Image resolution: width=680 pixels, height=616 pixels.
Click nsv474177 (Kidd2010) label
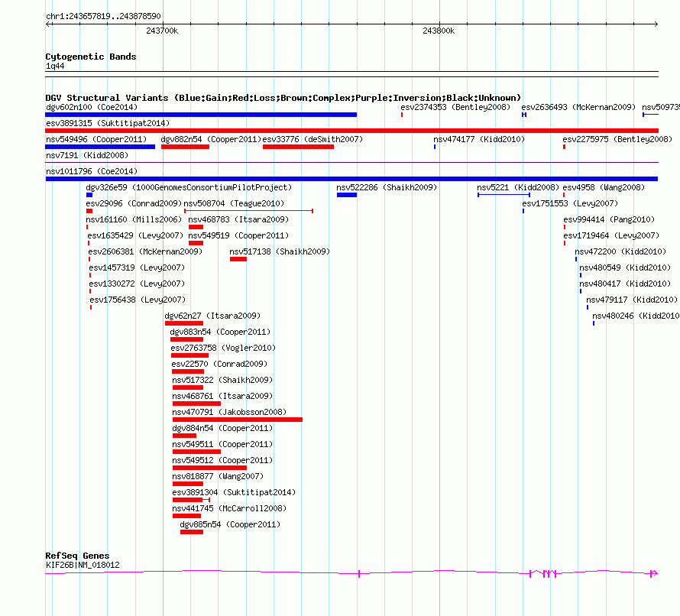click(479, 139)
